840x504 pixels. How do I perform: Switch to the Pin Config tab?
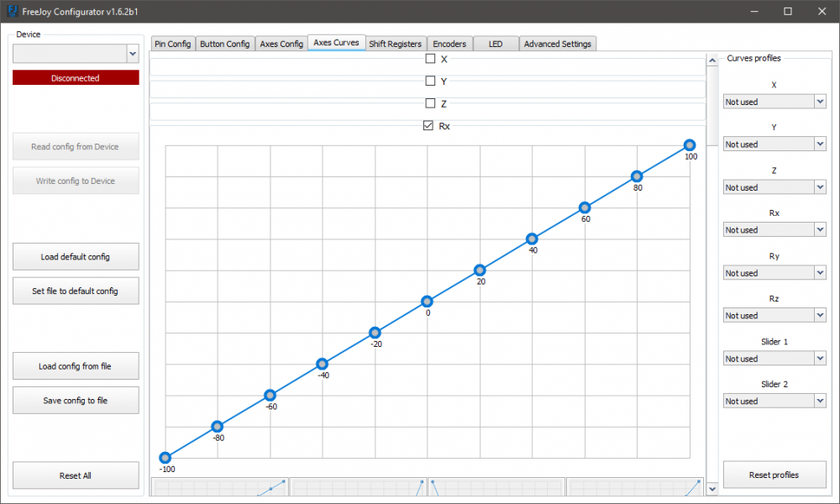click(x=172, y=44)
